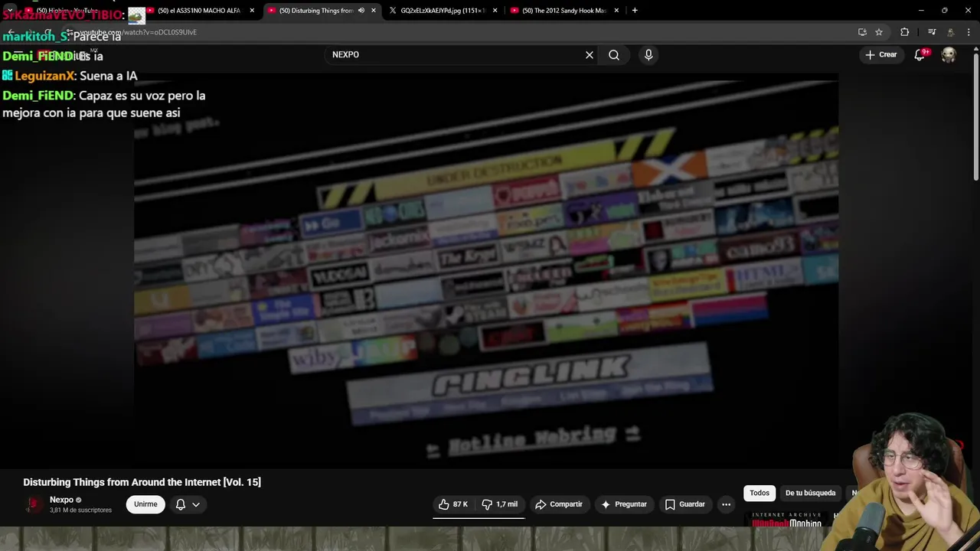Dislike the video showing 1,7 mil
980x551 pixels.
point(500,504)
